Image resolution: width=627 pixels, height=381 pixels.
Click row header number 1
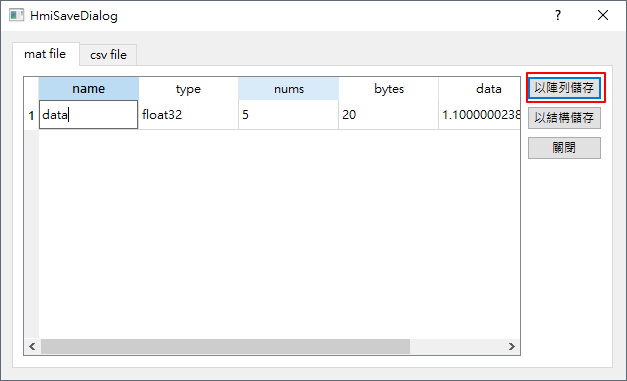[31, 116]
